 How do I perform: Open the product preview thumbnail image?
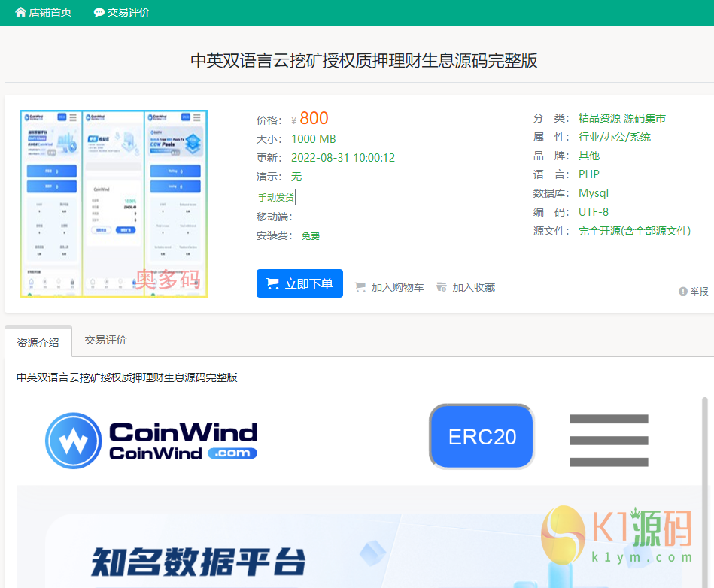pos(114,204)
